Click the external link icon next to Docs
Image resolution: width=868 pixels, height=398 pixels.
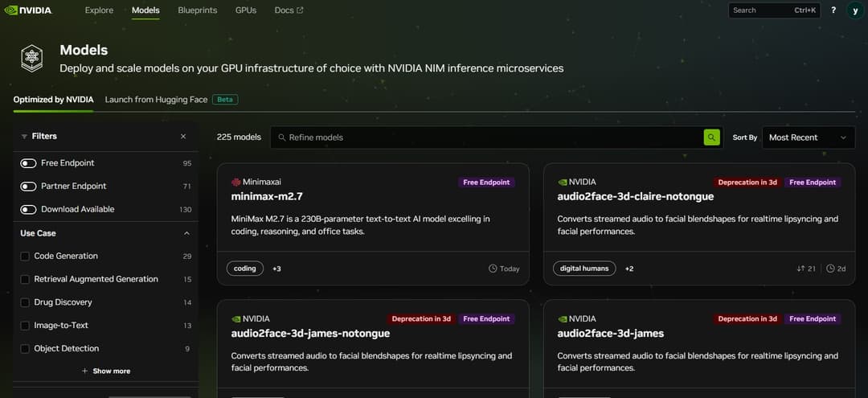tap(300, 10)
